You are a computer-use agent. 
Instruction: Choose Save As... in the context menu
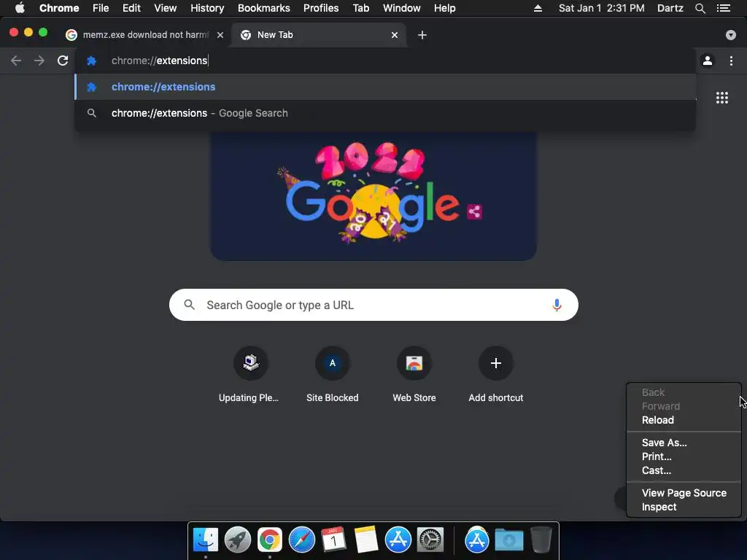(x=684, y=443)
